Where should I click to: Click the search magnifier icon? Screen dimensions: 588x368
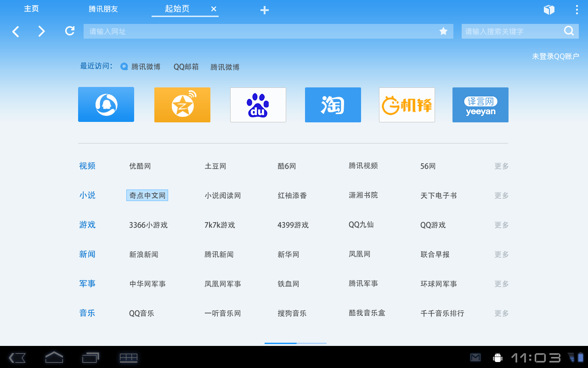pyautogui.click(x=569, y=31)
